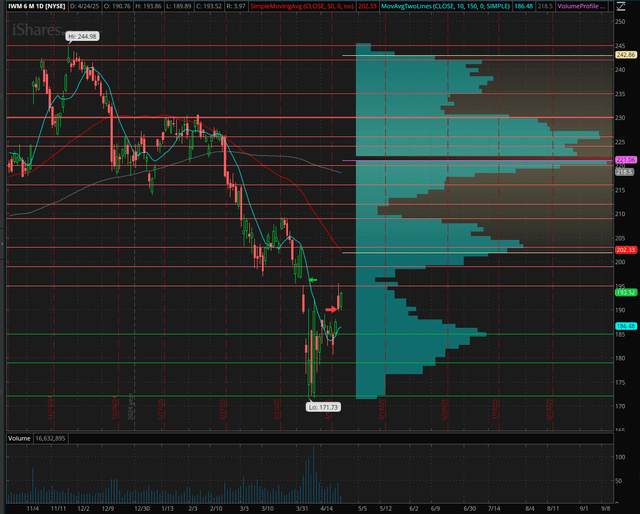Screen dimensions: 640x514
Task: Click the 11/4 date on time axis
Action: 33,508
